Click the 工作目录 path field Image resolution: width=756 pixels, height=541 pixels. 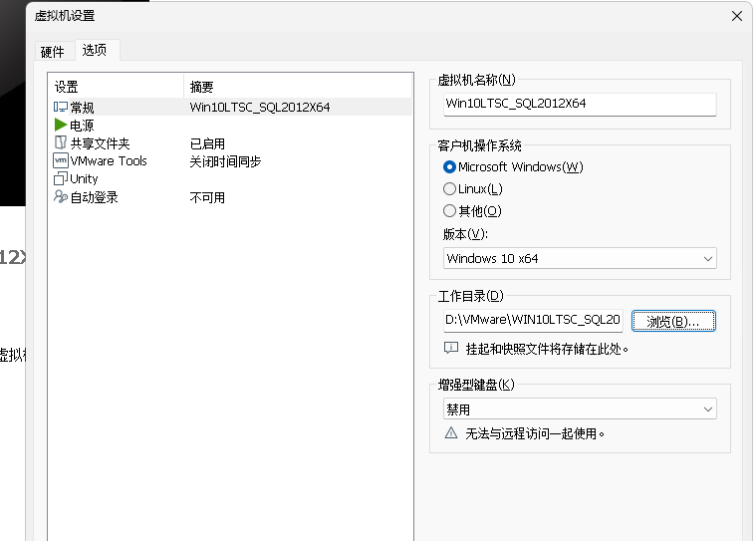[533, 321]
